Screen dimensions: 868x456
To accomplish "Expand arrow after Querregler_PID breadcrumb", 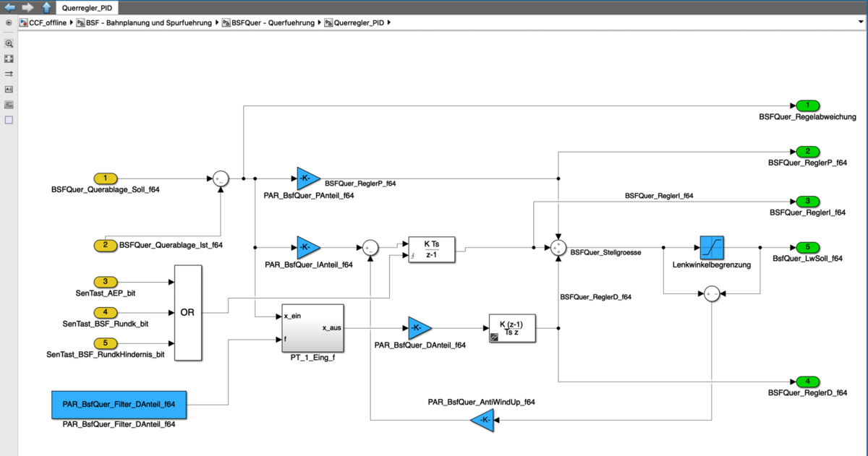I will click(389, 23).
